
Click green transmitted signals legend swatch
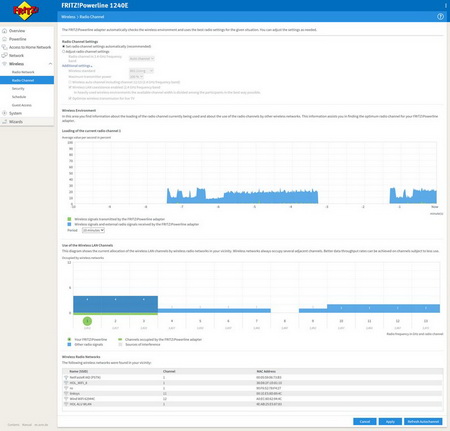point(69,219)
